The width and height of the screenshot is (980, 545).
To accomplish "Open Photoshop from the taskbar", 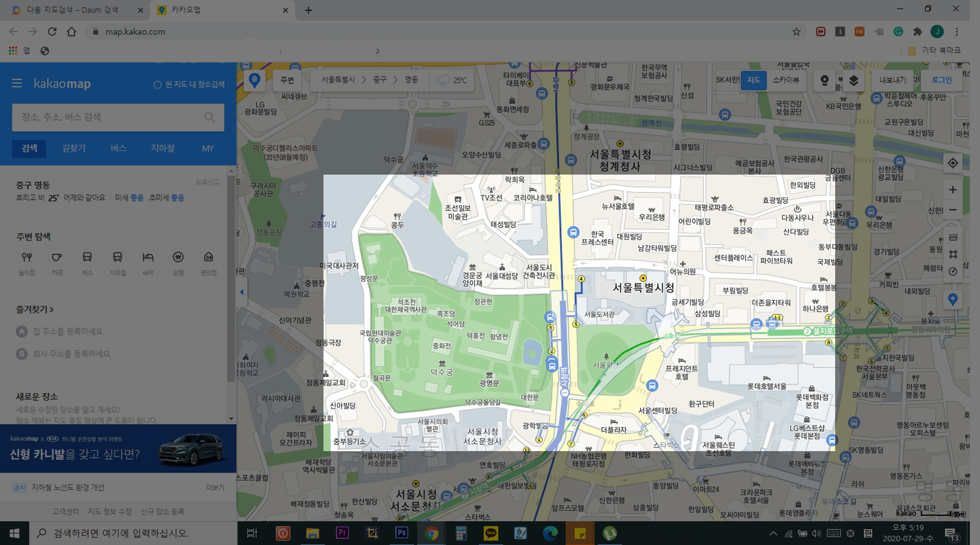I will (x=402, y=533).
